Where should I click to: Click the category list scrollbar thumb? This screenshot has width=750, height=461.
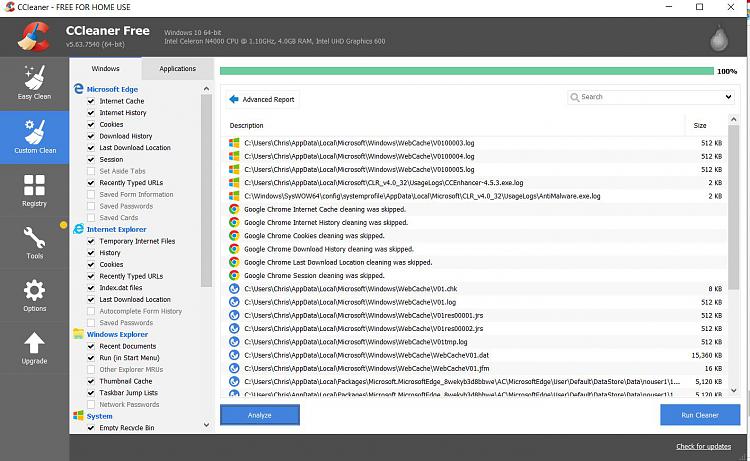click(x=206, y=190)
